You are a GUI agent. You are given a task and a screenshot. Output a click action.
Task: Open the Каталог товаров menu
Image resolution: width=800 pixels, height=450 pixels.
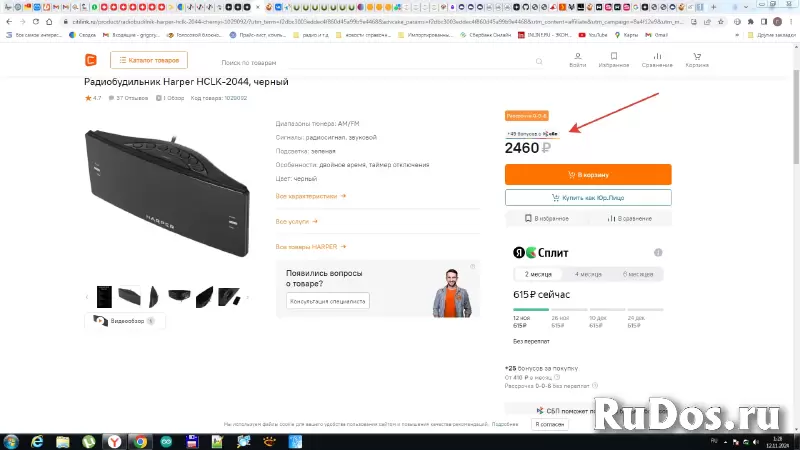(149, 60)
